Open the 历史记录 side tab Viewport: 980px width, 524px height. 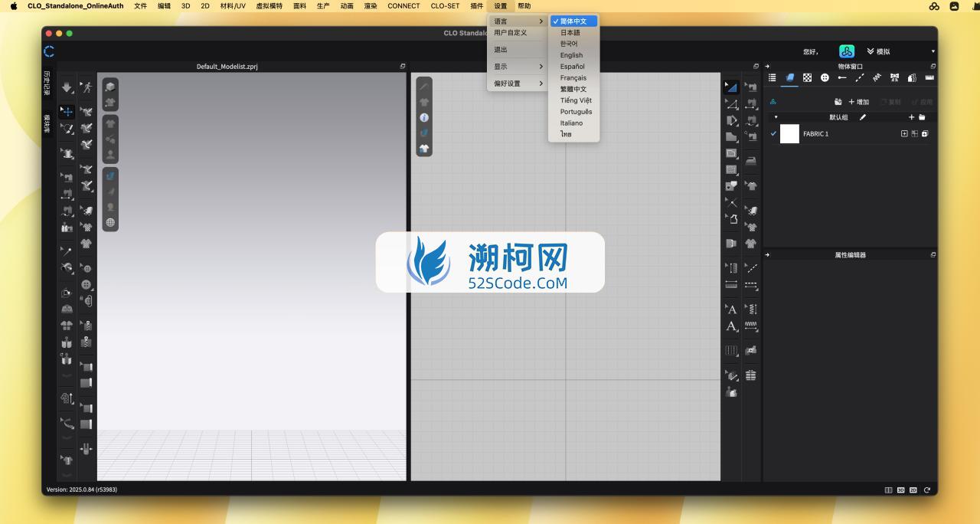point(46,84)
